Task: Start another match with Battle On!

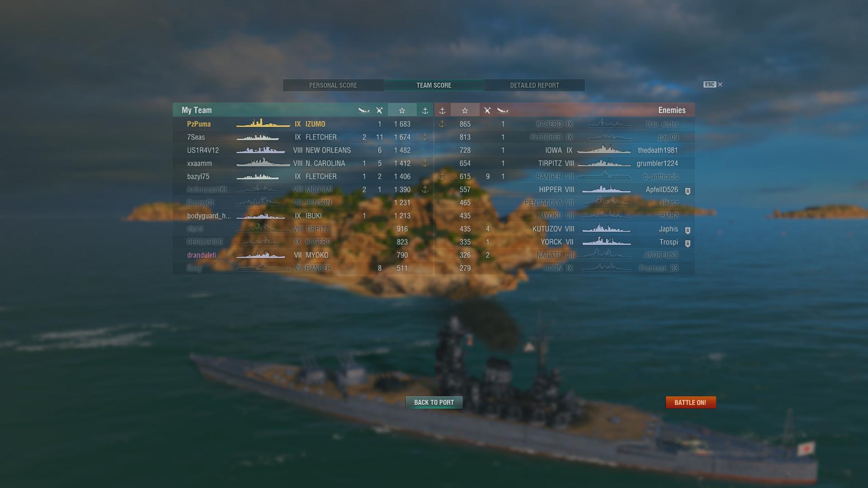Action: pyautogui.click(x=690, y=403)
